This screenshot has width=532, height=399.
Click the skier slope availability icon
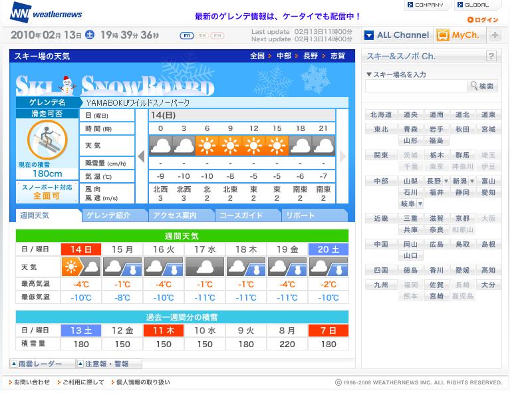click(x=47, y=140)
